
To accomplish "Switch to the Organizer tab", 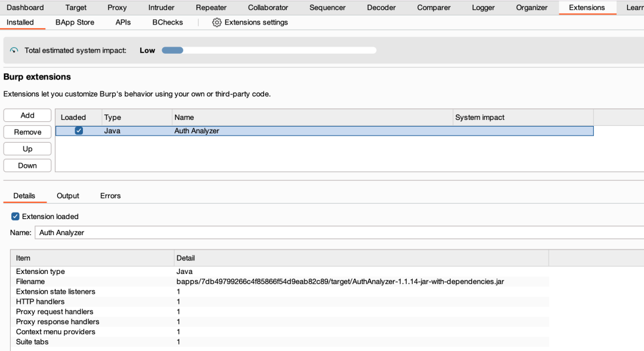I will 531,8.
